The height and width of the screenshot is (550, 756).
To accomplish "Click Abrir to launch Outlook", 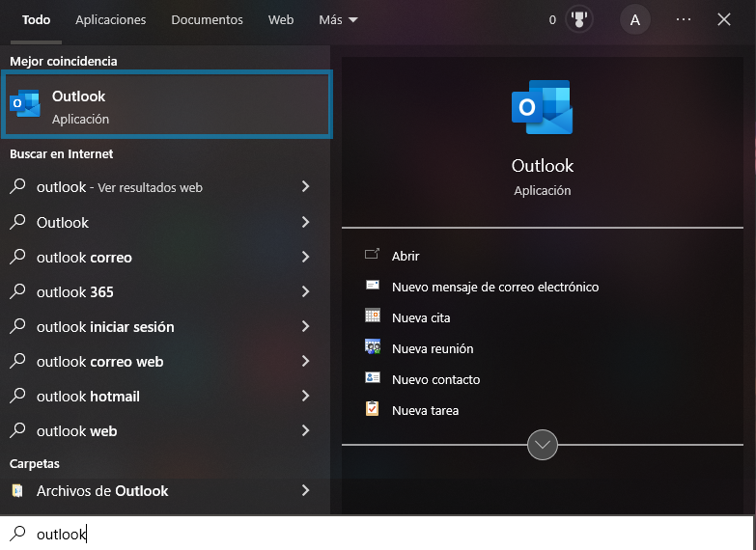I will 406,256.
